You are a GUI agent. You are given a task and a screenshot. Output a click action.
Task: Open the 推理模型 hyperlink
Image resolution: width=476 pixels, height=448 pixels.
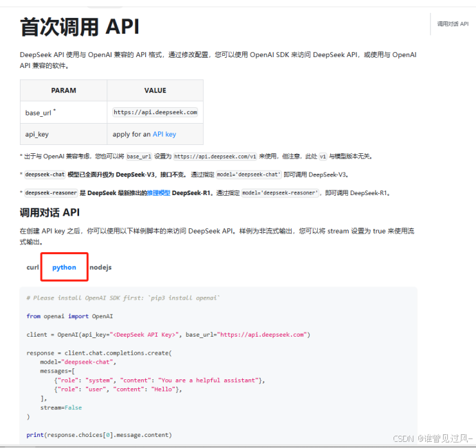tap(158, 193)
